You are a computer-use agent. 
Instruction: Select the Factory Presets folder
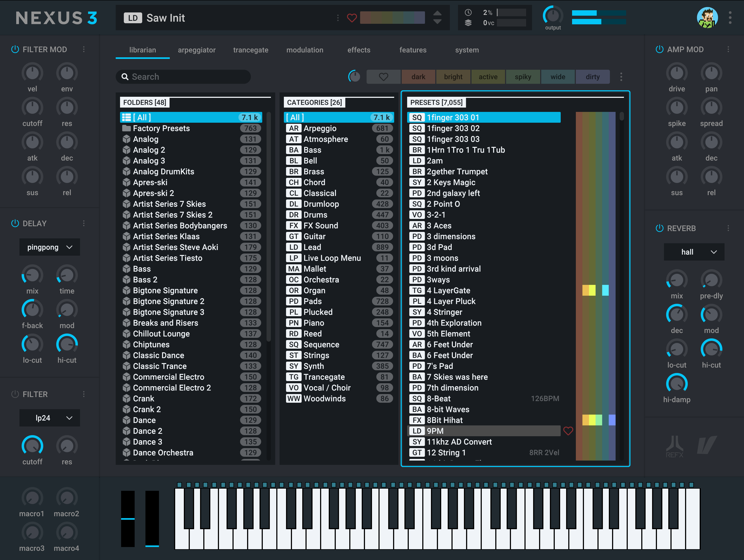coord(191,128)
